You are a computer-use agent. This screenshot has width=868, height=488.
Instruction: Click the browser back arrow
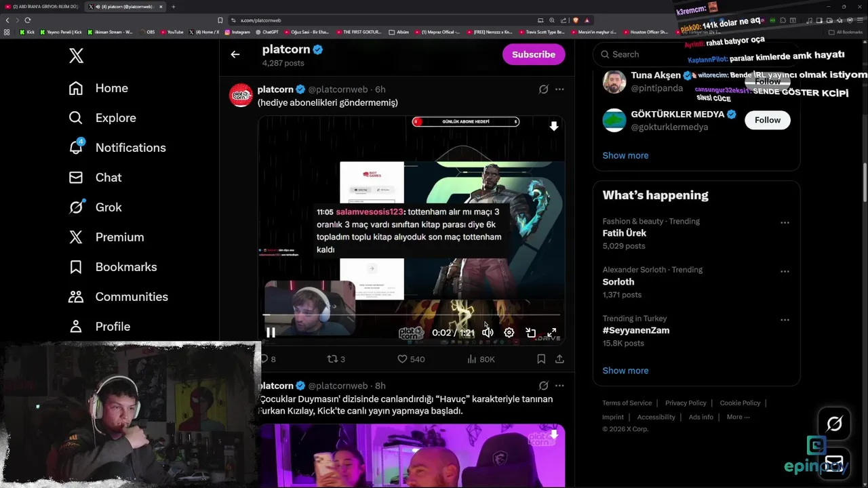click(x=7, y=20)
